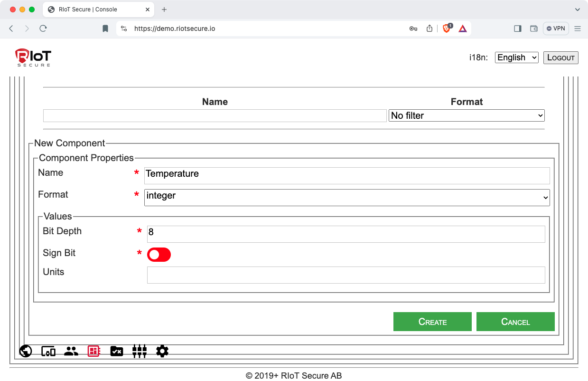Toggle the Sign Bit switch
This screenshot has width=588, height=381.
[x=159, y=255]
